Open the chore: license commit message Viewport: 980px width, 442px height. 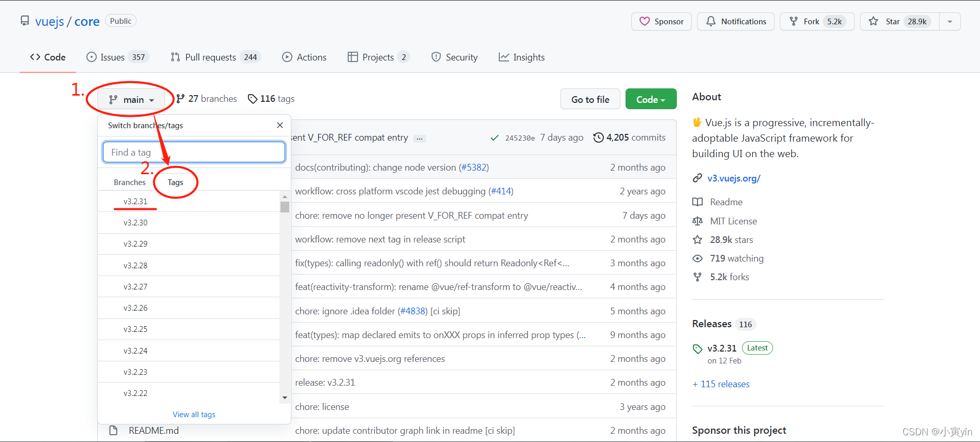[x=322, y=407]
